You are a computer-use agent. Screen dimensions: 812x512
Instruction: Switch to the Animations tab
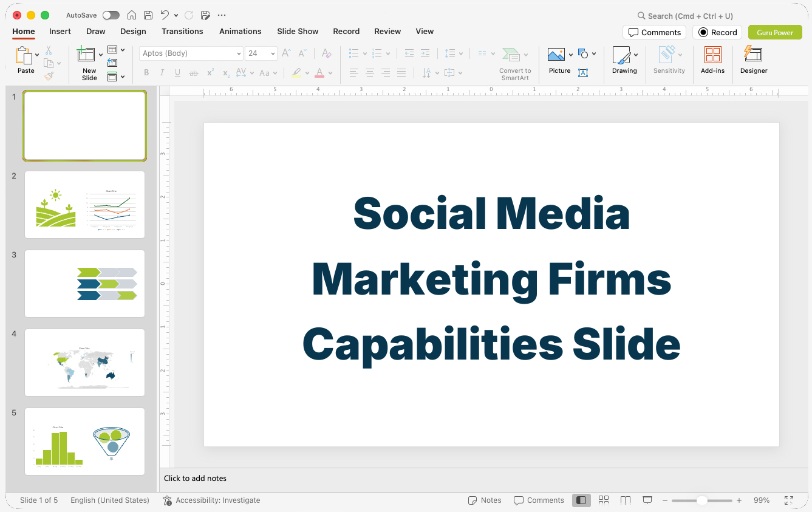coord(241,32)
